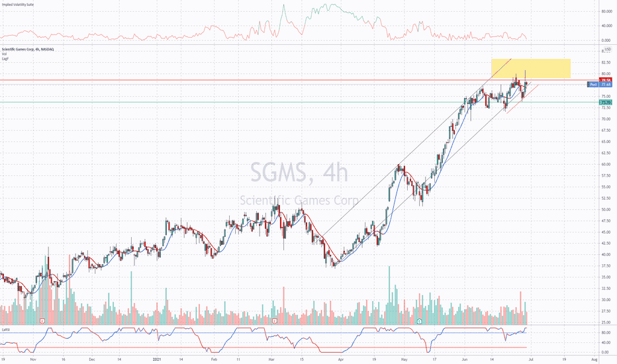Click the Dec label on time axis
617x364 pixels.
coord(91,359)
